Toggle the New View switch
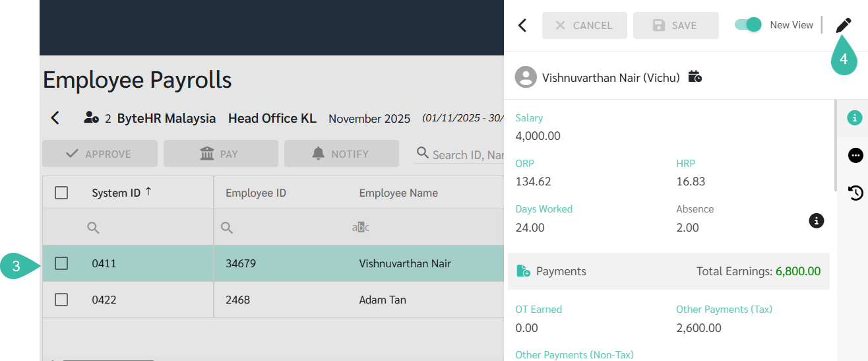 coord(748,24)
